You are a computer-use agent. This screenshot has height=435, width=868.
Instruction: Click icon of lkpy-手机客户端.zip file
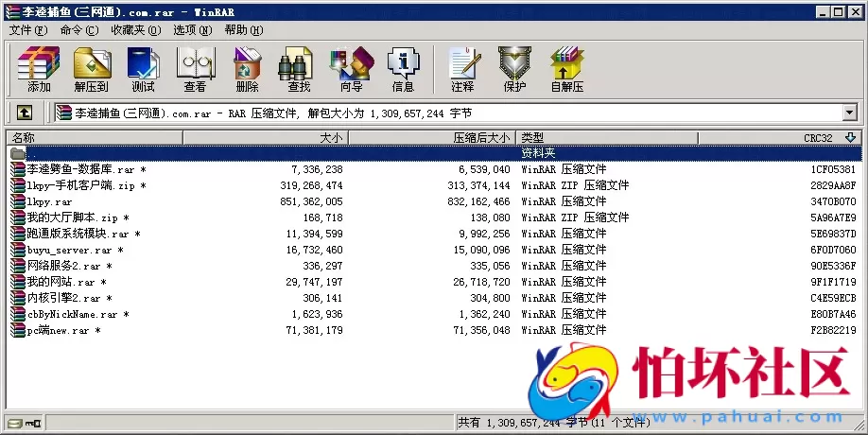pyautogui.click(x=18, y=185)
